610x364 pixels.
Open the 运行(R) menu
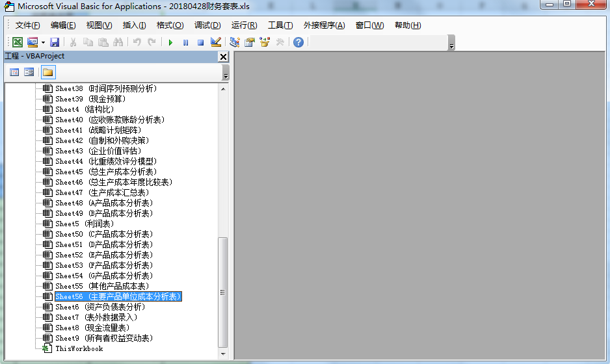tap(244, 25)
